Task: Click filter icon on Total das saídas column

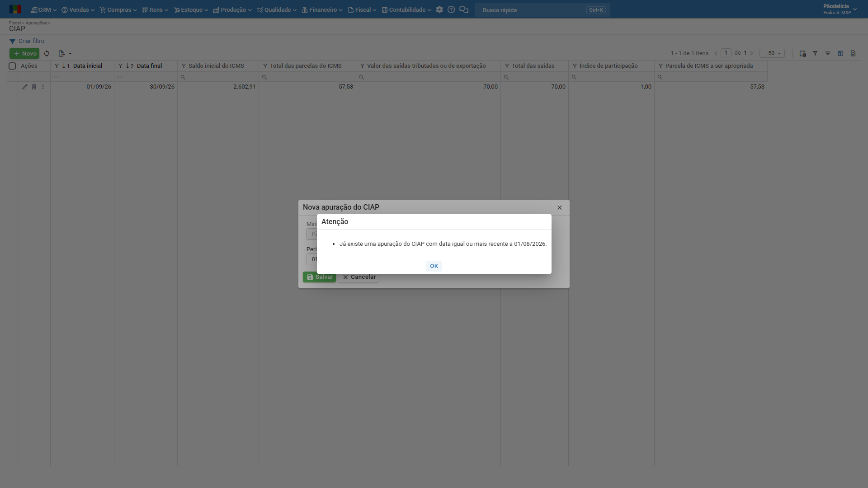Action: [507, 66]
